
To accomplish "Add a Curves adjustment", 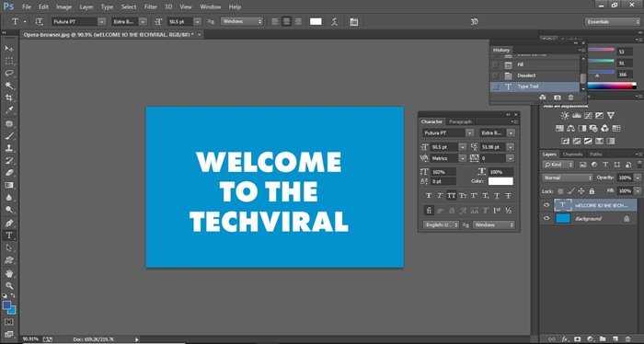I will 588,116.
